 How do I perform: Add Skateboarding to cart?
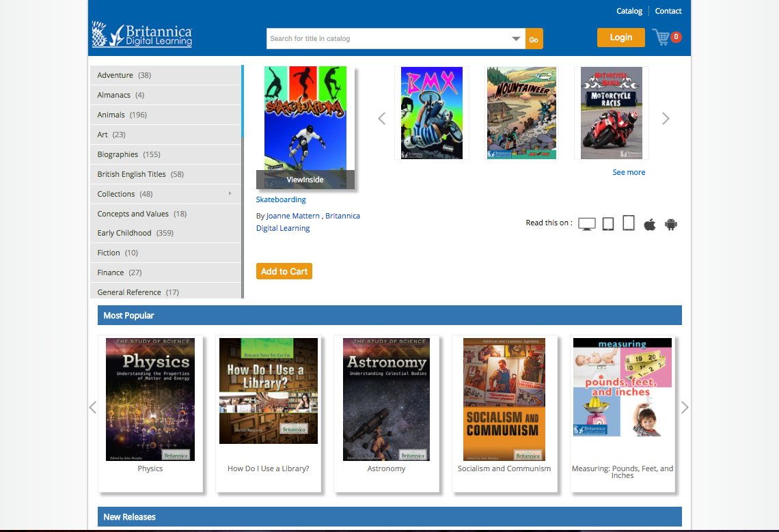point(284,271)
